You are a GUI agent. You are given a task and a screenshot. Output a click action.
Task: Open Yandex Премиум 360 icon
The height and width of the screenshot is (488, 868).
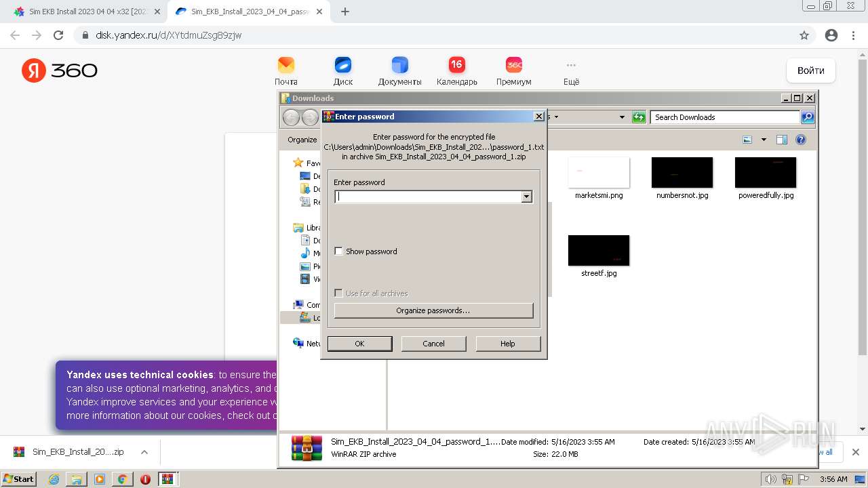click(x=514, y=65)
